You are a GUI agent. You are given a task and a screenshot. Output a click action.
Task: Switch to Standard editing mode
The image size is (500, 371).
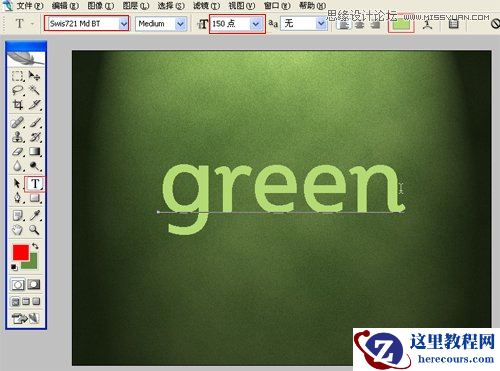click(x=18, y=285)
